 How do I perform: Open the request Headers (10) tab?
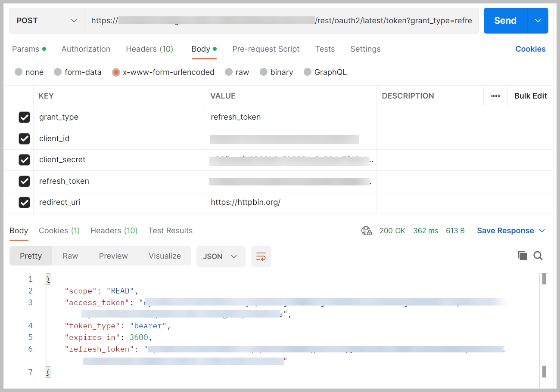pyautogui.click(x=149, y=49)
